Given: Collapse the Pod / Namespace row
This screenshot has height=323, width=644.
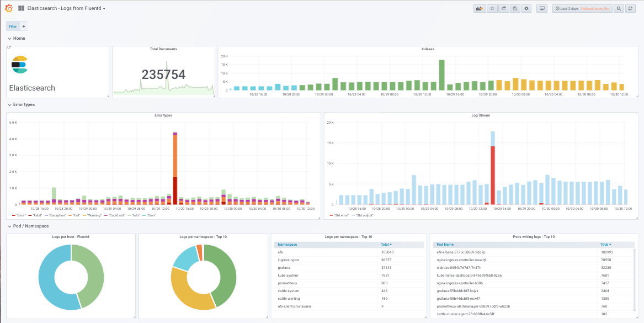Looking at the screenshot, I should [x=28, y=226].
